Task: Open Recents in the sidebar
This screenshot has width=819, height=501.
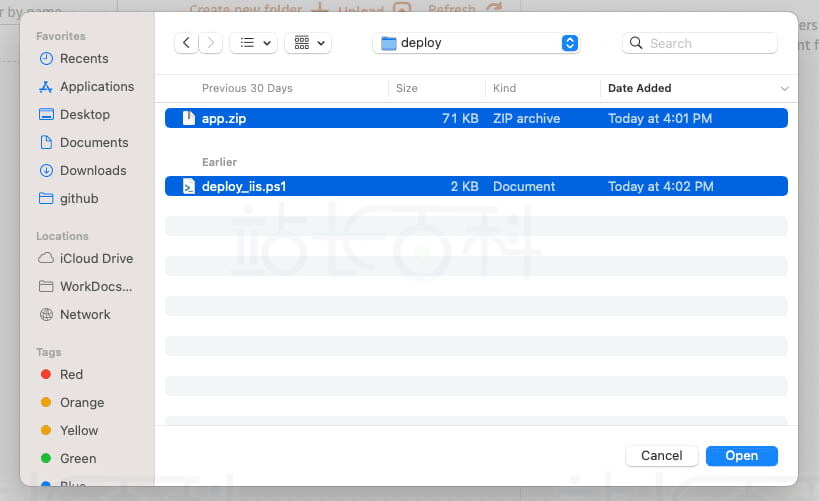Action: click(84, 59)
